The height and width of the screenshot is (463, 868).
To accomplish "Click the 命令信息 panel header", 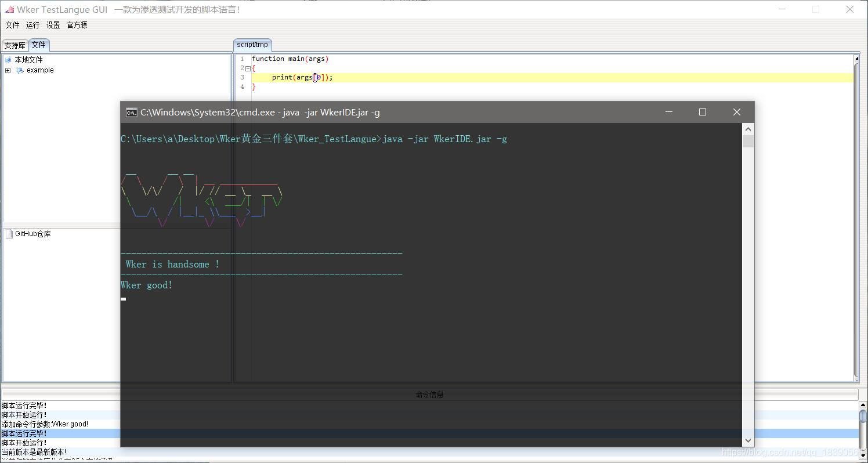I will click(429, 395).
